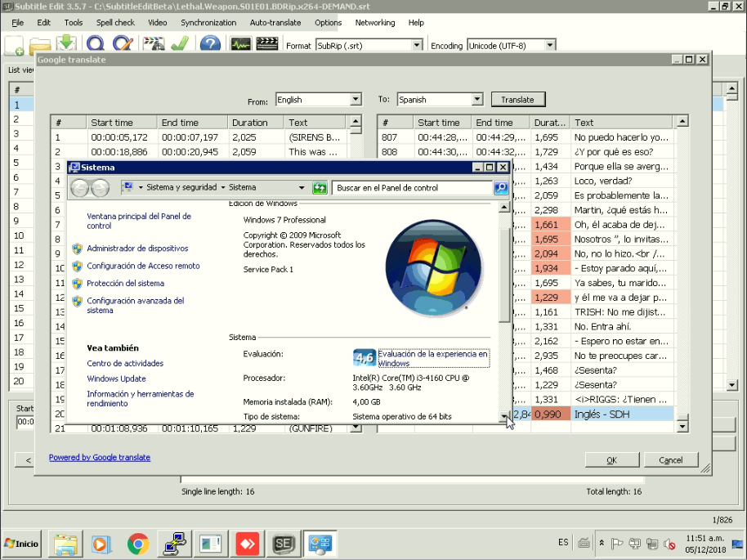Open the Tools menu

(74, 22)
